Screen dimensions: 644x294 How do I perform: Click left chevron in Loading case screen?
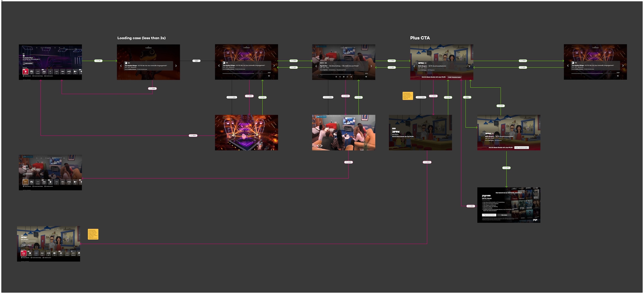(121, 66)
